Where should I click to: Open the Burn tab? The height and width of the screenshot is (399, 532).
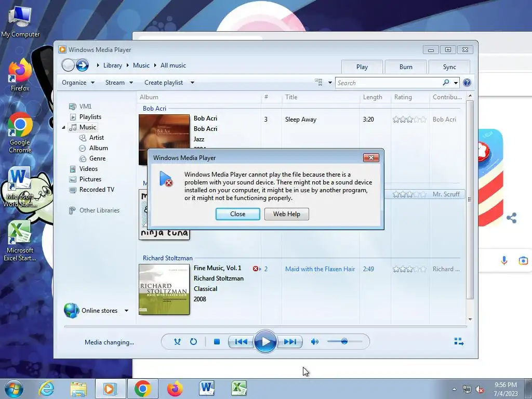click(x=406, y=67)
